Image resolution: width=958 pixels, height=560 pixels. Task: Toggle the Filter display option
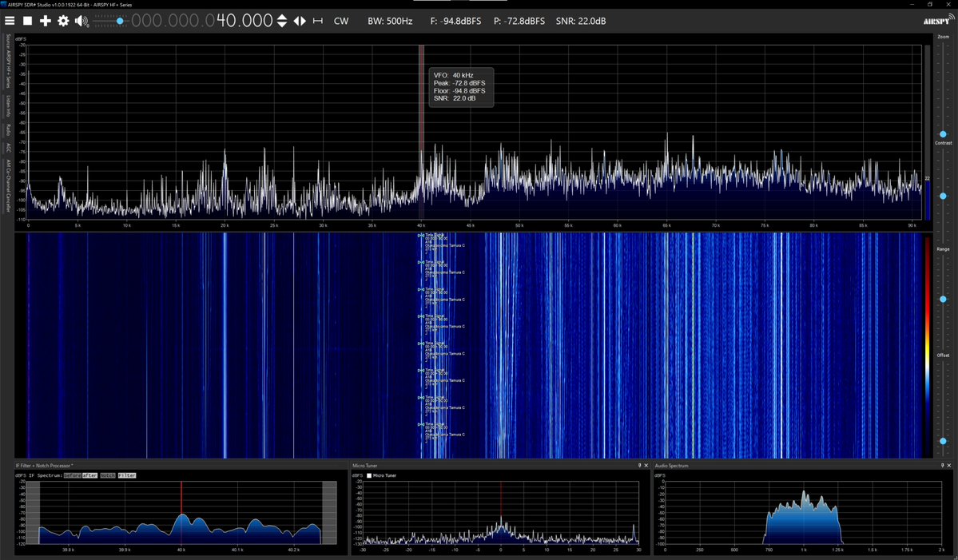pos(126,475)
